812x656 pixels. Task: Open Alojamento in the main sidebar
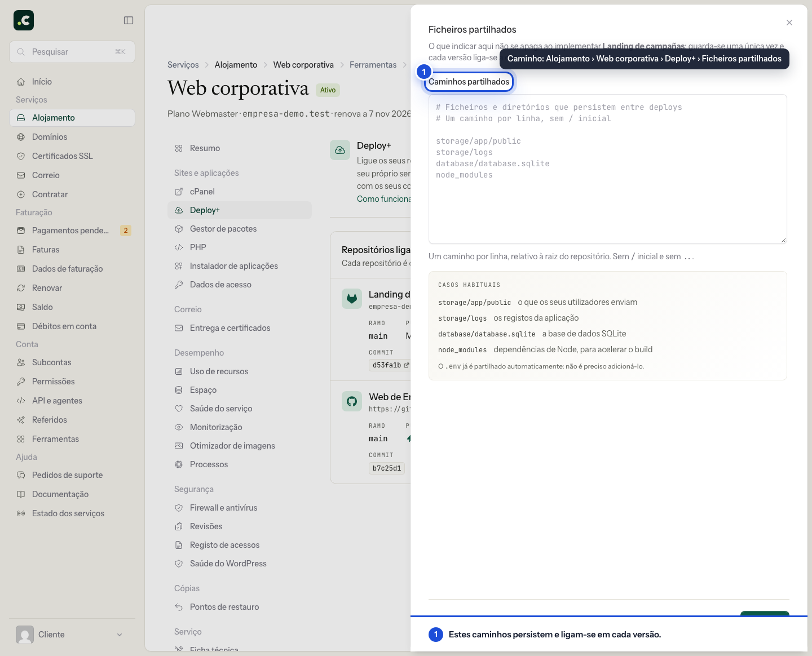[72, 118]
